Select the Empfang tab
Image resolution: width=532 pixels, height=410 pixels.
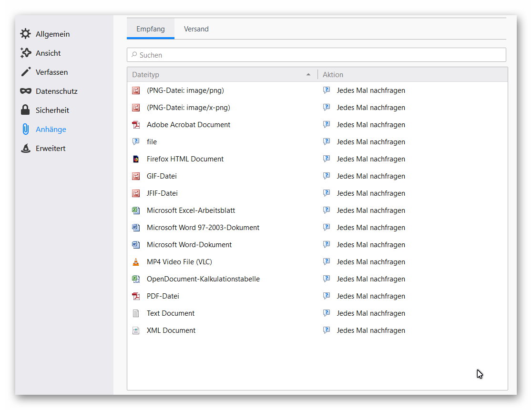coord(150,29)
